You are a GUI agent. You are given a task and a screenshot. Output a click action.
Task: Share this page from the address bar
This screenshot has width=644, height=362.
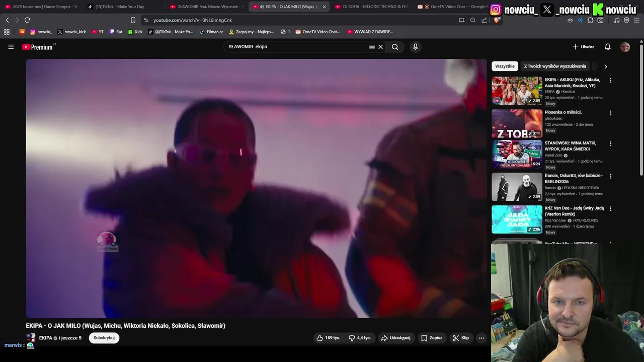[484, 20]
